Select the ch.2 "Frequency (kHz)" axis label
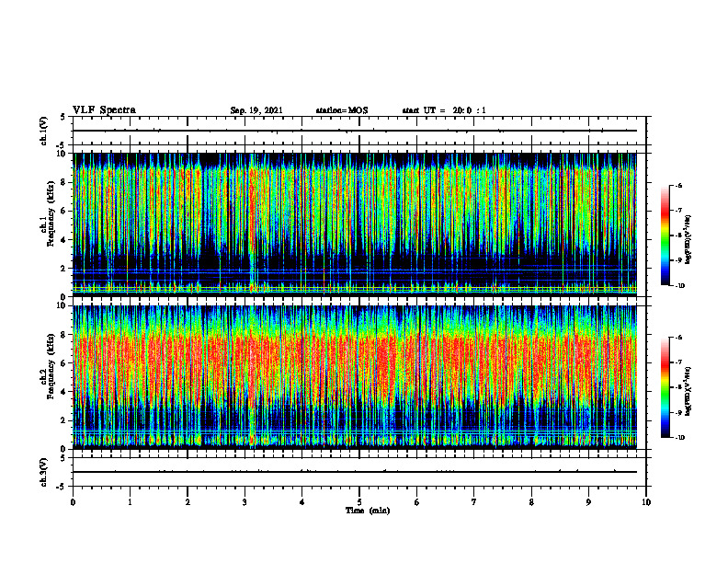Screen dimensions: 728x563 (51, 365)
